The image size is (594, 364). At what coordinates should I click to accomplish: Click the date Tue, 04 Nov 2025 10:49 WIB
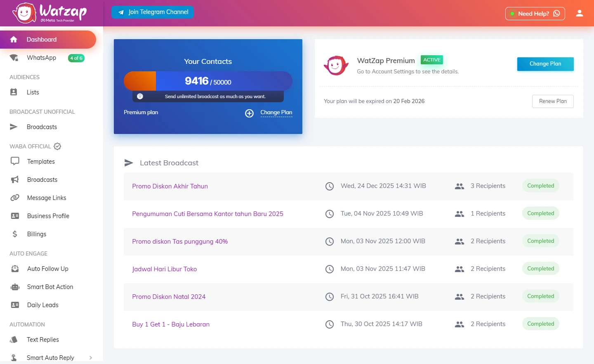click(382, 214)
